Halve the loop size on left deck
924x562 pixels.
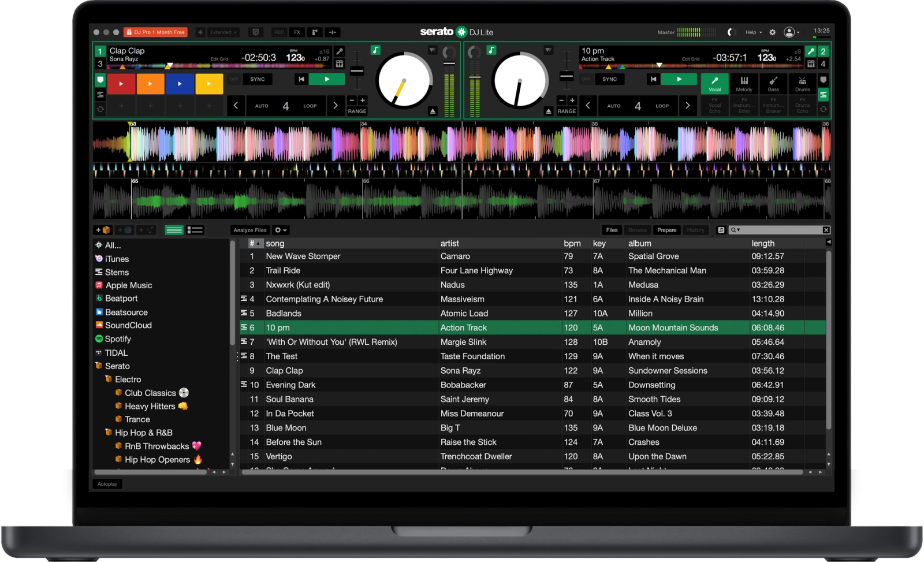tap(236, 106)
